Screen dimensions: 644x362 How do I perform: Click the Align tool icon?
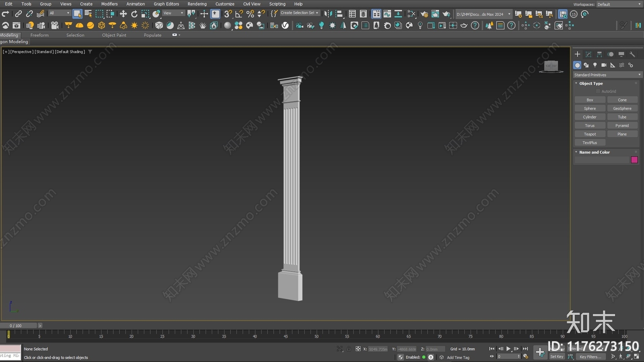tap(339, 14)
